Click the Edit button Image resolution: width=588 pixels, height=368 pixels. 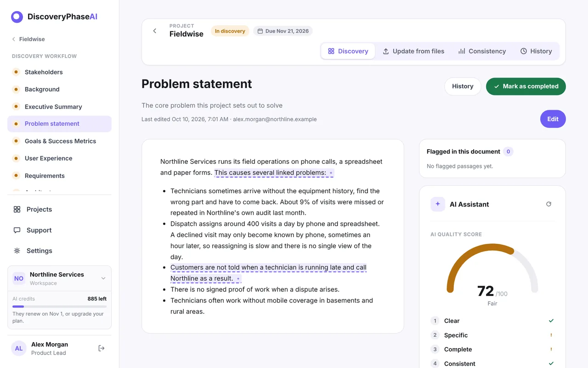point(553,119)
